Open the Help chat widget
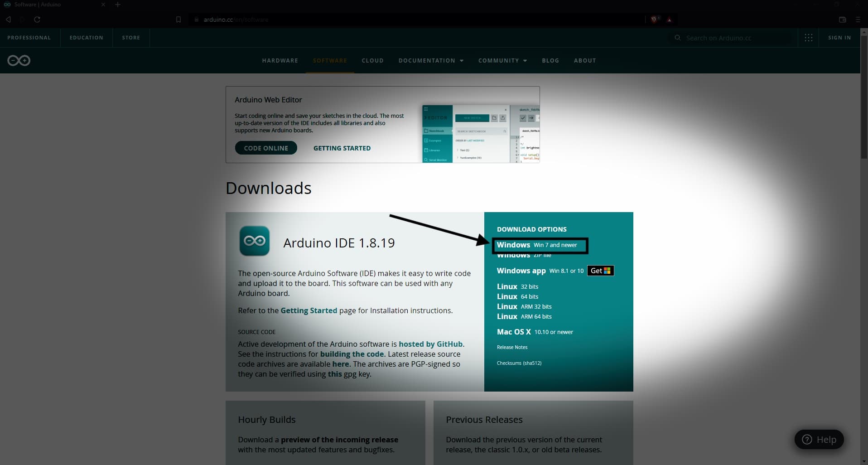Image resolution: width=868 pixels, height=465 pixels. click(819, 439)
